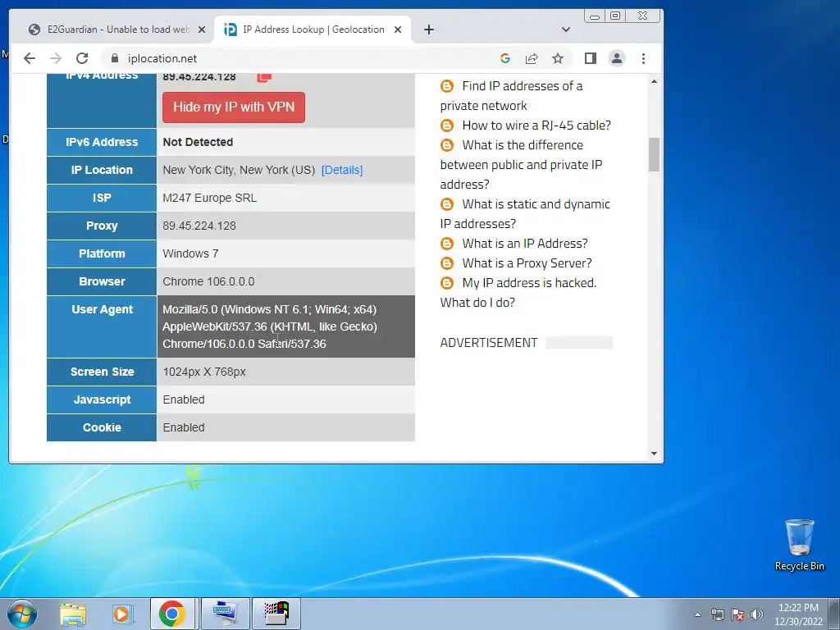Click the page scrollbar down arrow
The image size is (840, 630).
click(x=654, y=454)
